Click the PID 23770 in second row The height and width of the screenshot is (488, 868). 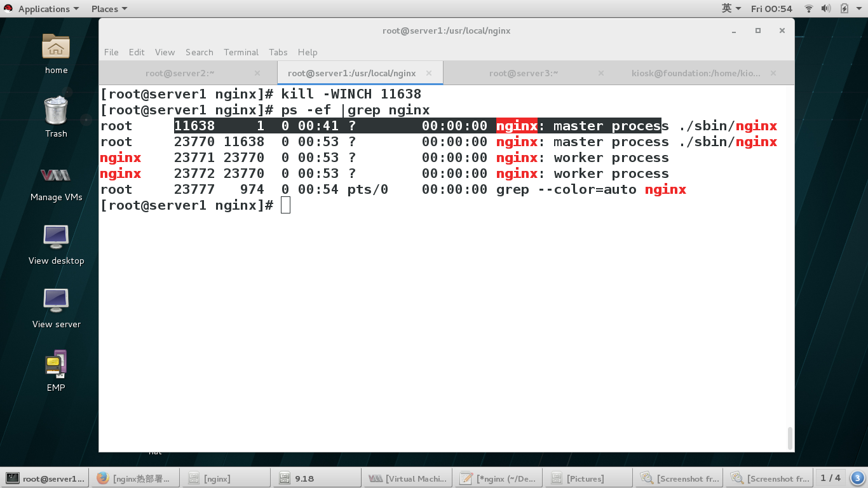pos(194,142)
